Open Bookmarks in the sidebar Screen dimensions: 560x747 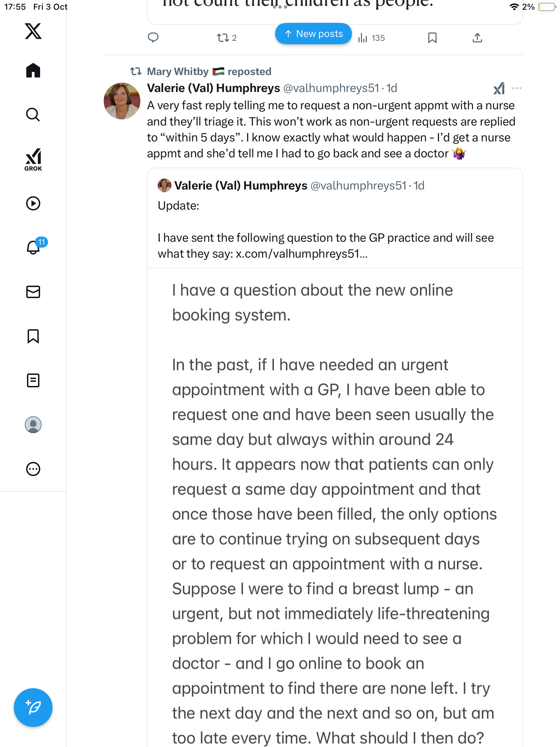point(33,336)
